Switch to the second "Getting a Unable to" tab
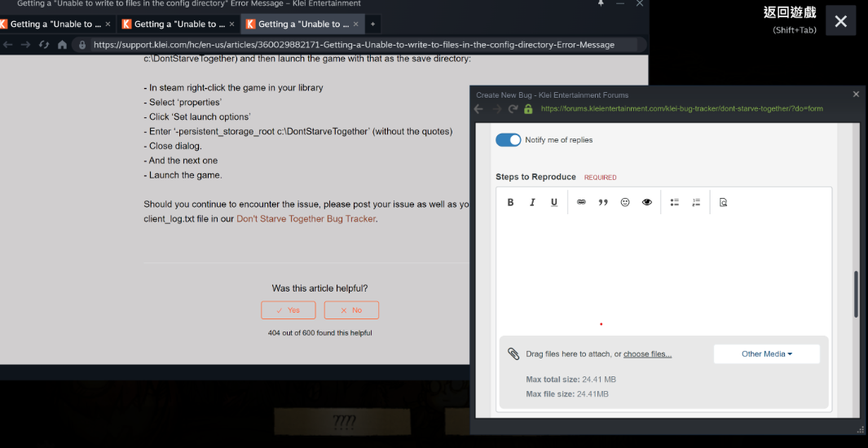 coord(178,24)
